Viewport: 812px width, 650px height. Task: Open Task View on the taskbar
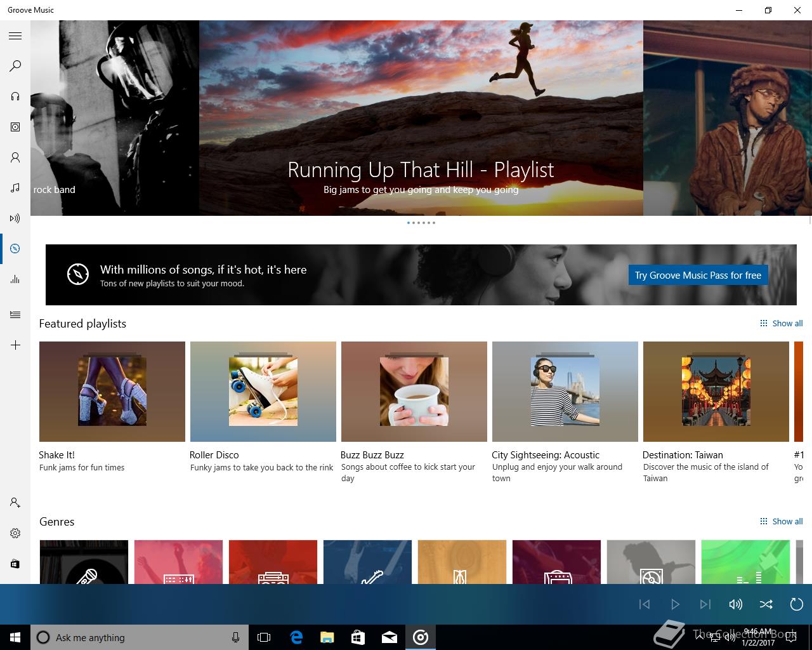(264, 637)
